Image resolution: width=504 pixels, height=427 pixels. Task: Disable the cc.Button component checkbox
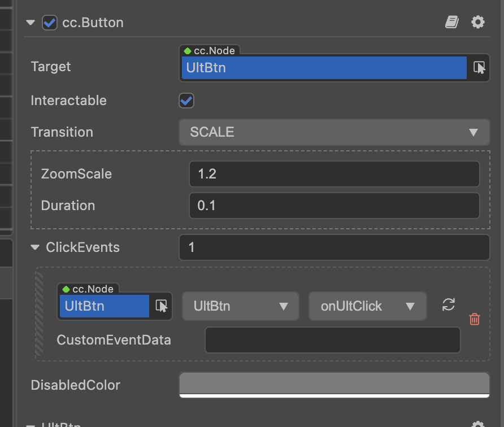click(x=50, y=23)
